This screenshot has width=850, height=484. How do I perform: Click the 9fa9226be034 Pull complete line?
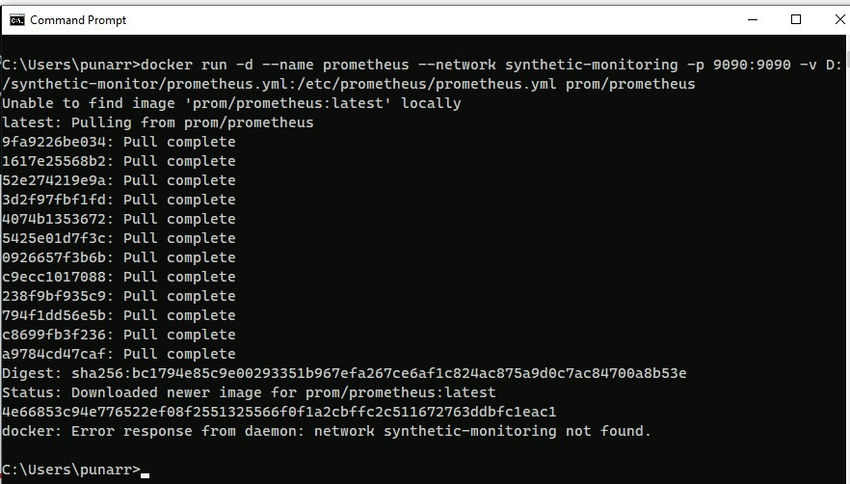[x=119, y=142]
